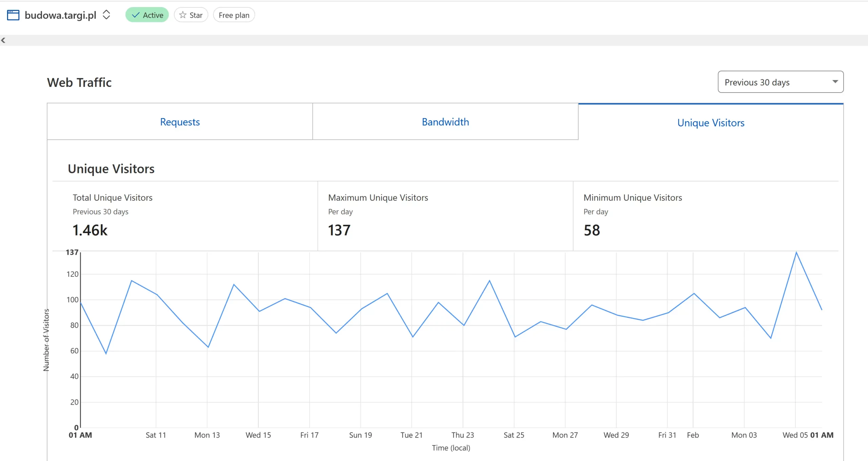Click the browser window icon beside budowa.targi.pl
The height and width of the screenshot is (461, 868).
[x=13, y=15]
